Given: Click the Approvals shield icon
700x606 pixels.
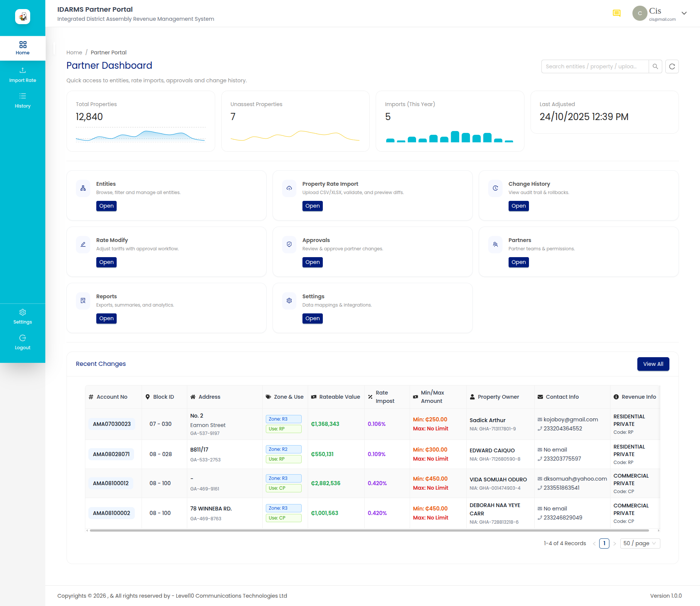Looking at the screenshot, I should coord(289,244).
